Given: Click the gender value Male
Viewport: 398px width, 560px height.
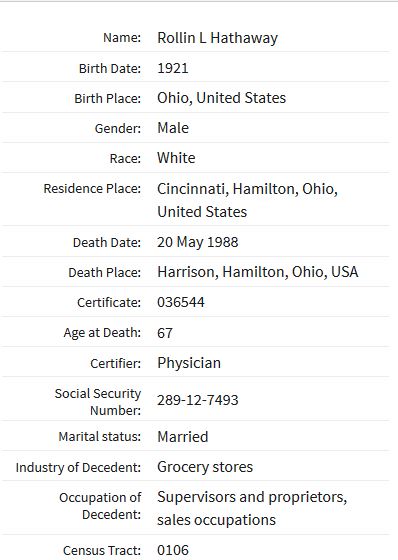Looking at the screenshot, I should coord(173,128).
